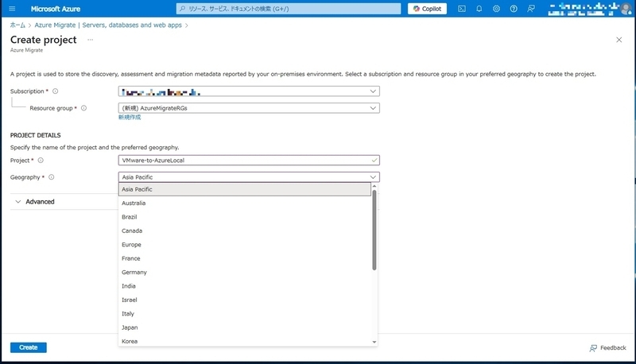The width and height of the screenshot is (636, 364).
Task: Open the Azure portal hamburger menu
Action: point(12,9)
